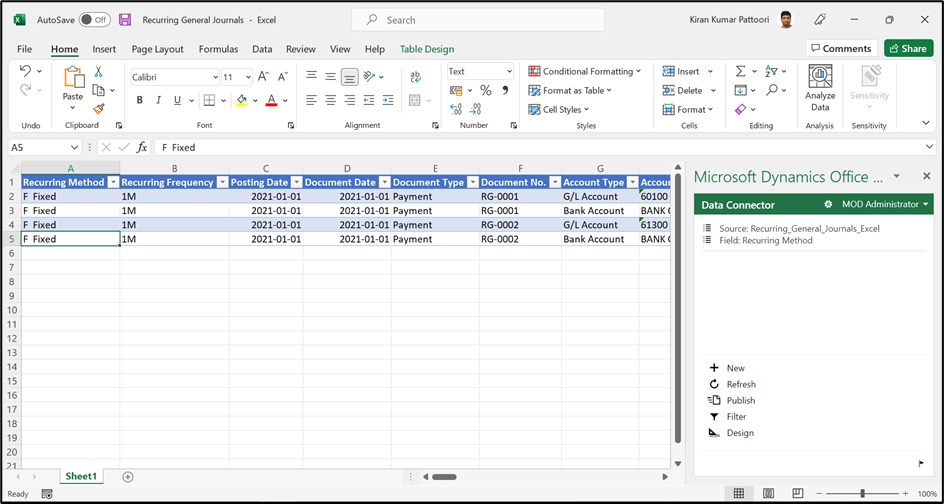Open Data Connector settings gear
The height and width of the screenshot is (504, 944).
[x=828, y=205]
